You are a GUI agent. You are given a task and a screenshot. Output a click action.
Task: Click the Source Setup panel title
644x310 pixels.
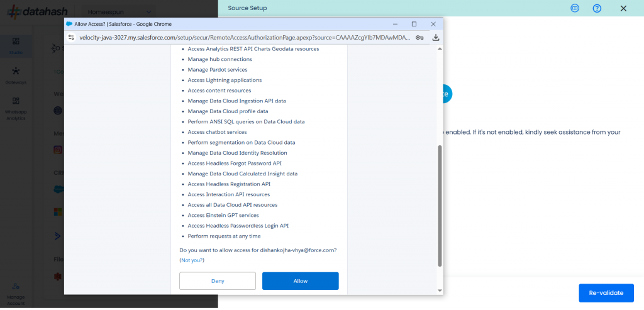pos(247,8)
